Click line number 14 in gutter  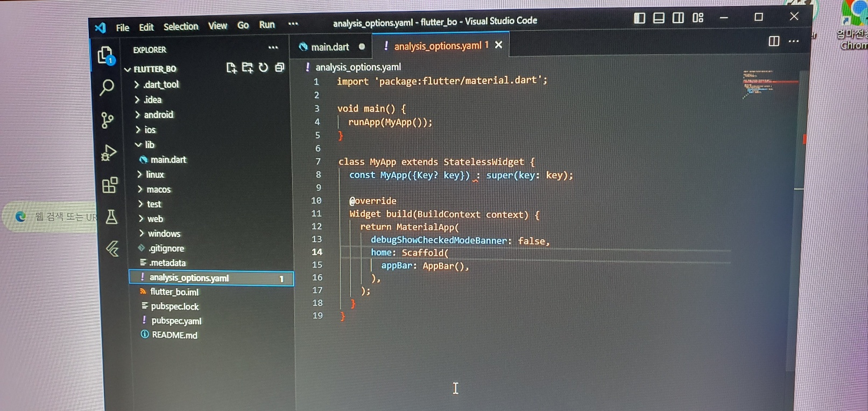[317, 252]
